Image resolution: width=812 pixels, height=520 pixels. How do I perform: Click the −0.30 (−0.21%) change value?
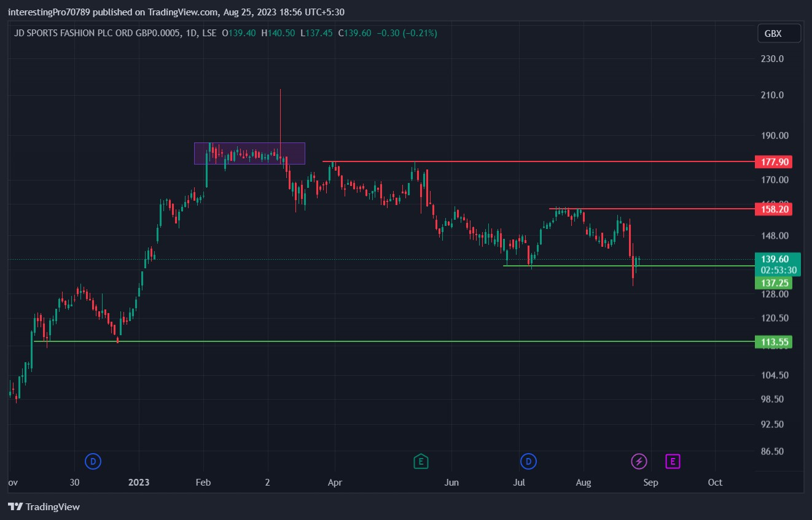407,33
